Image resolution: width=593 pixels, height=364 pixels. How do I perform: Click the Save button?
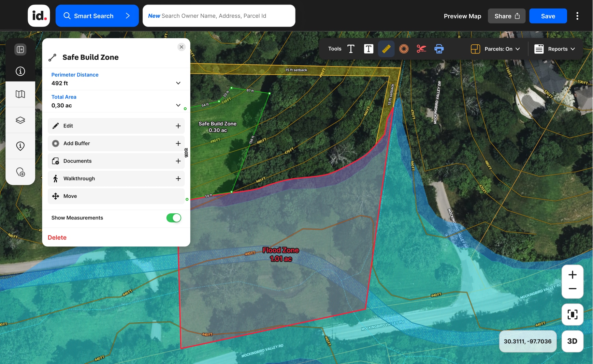point(547,16)
